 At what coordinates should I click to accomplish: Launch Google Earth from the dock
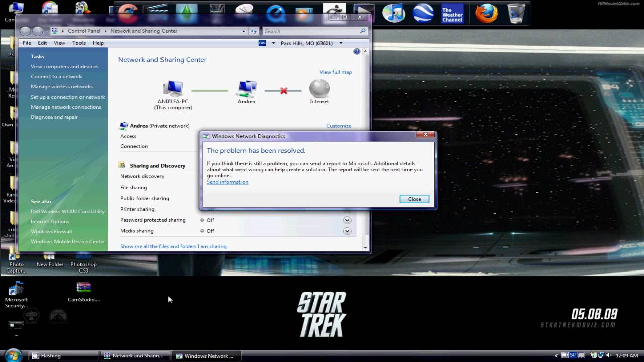(x=423, y=13)
